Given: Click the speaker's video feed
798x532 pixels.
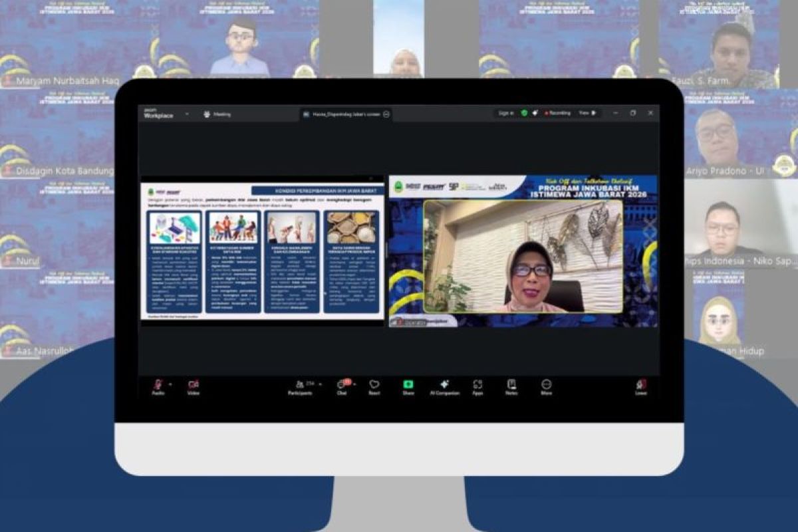Looking at the screenshot, I should click(x=523, y=257).
